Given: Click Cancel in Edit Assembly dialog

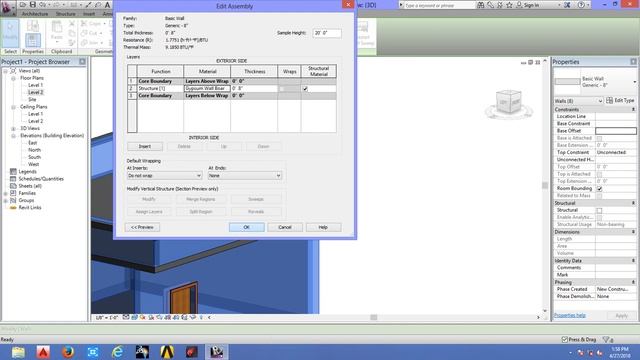Looking at the screenshot, I should pos(285,227).
